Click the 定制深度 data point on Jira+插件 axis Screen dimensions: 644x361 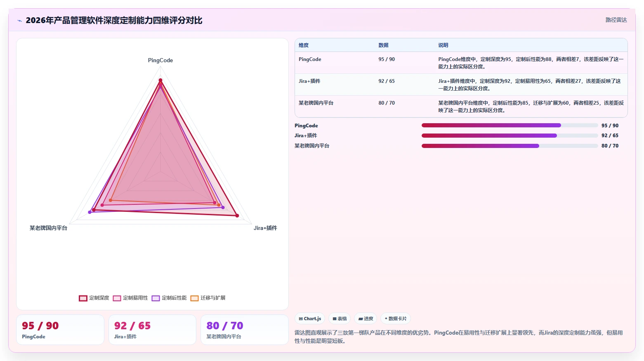237,215
